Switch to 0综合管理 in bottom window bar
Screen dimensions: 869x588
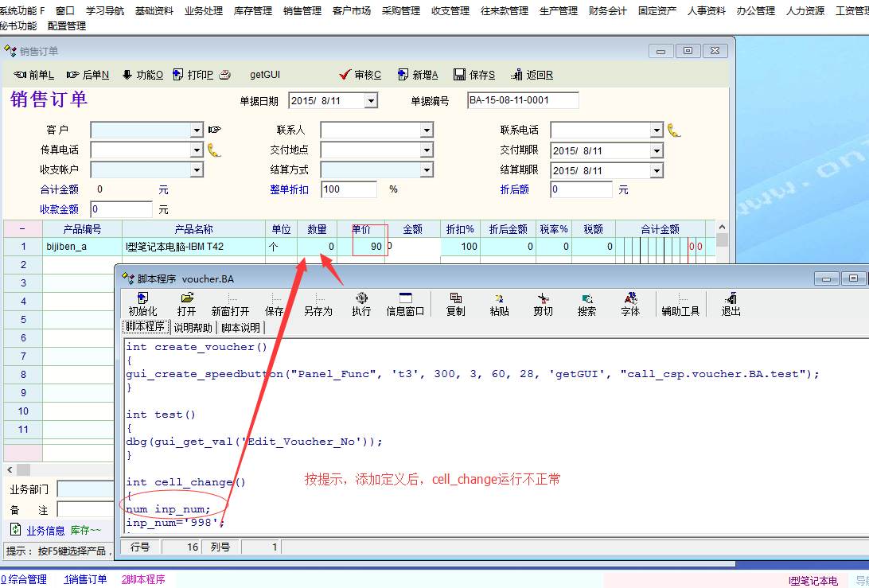24,579
